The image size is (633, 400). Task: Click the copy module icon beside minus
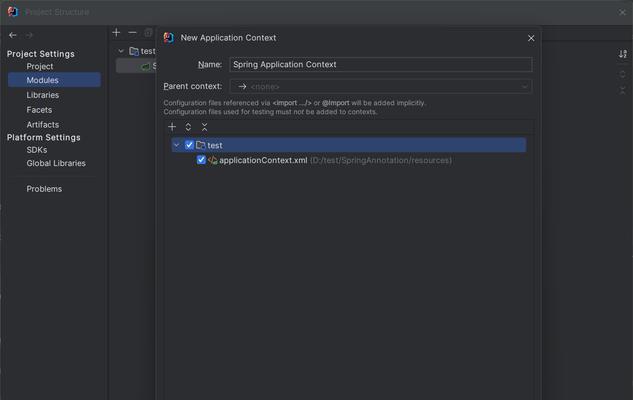pyautogui.click(x=148, y=32)
